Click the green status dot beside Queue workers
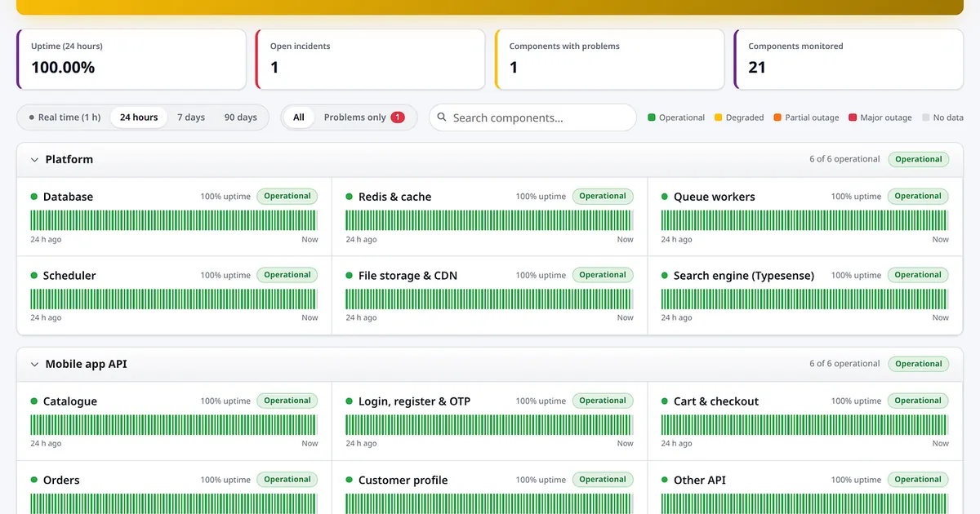Viewport: 980px width, 514px height. [x=665, y=197]
